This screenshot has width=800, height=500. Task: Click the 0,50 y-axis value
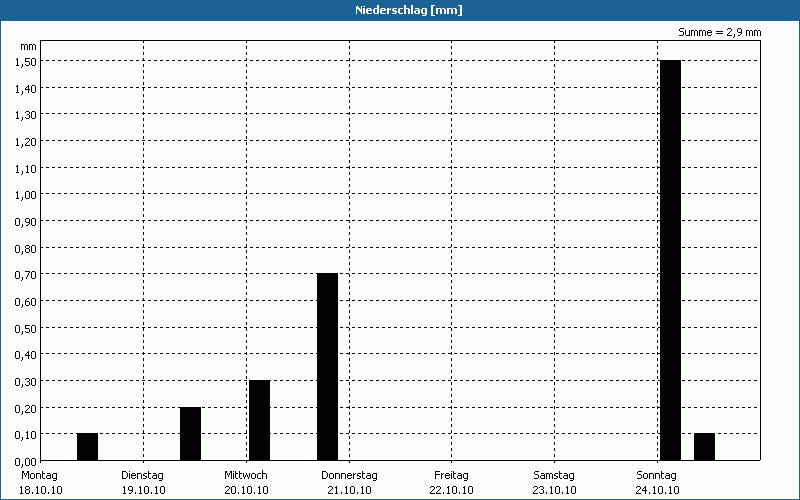pyautogui.click(x=26, y=329)
